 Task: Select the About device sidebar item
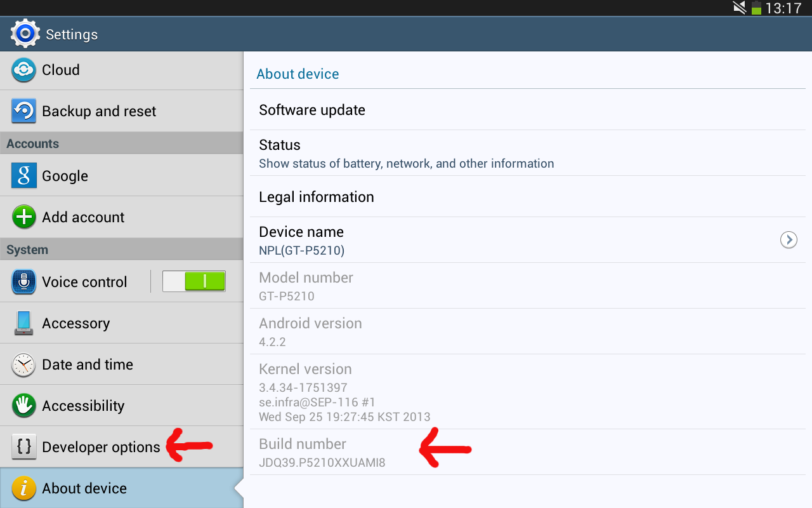pos(122,488)
